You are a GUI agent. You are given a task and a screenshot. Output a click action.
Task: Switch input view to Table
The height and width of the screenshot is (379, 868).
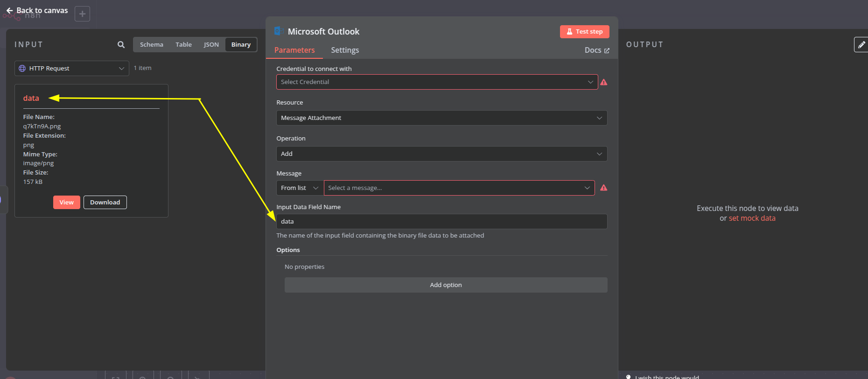[x=183, y=45]
